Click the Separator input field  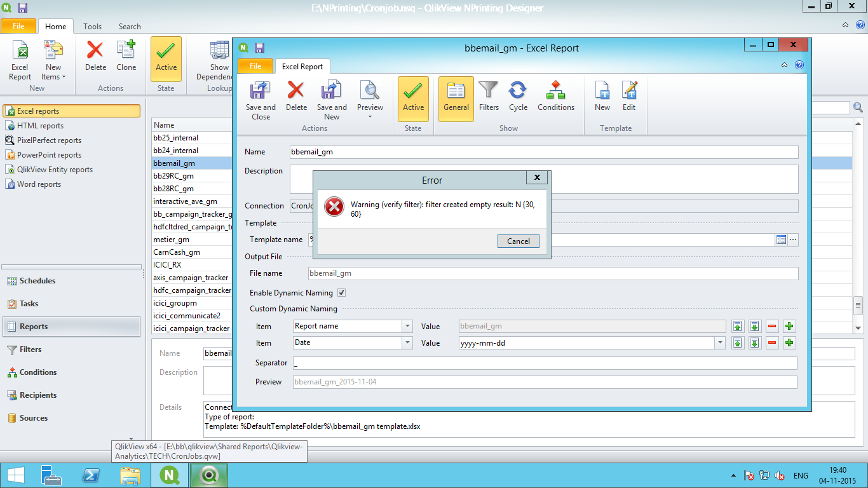tap(545, 363)
